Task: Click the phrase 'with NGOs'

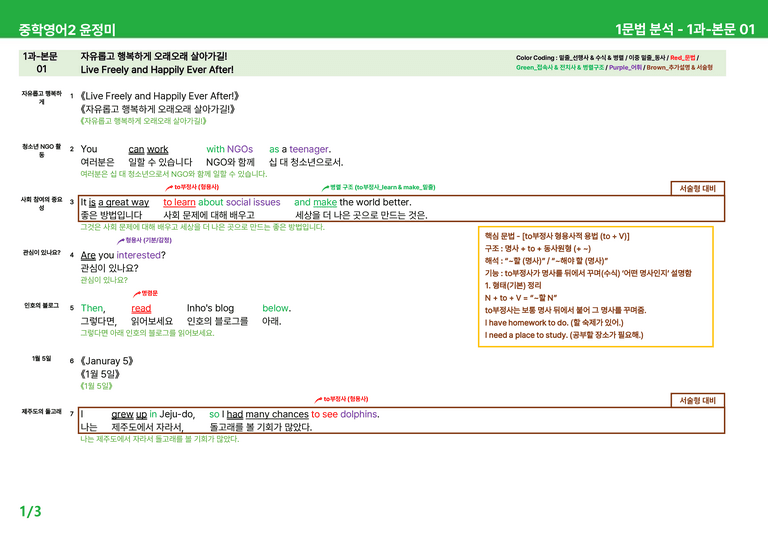Action: click(x=229, y=149)
